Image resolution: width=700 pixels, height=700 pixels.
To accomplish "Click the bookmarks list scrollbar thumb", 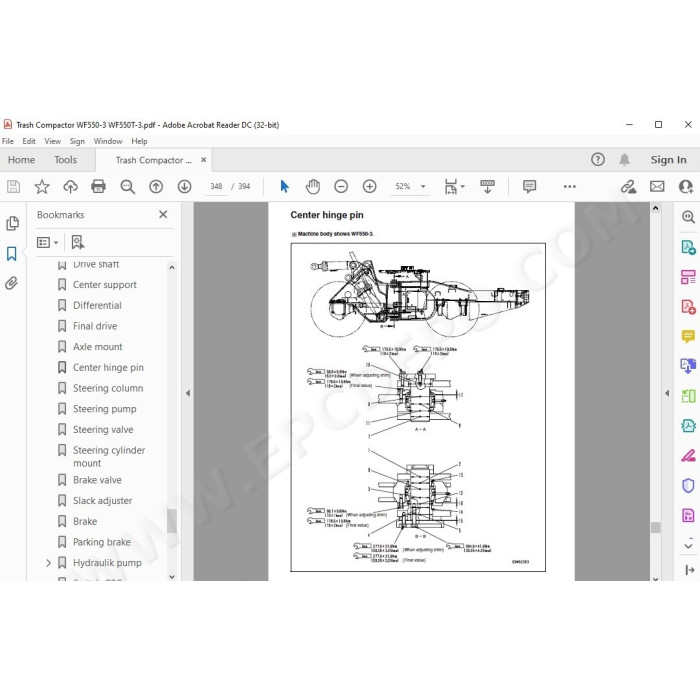I will (172, 521).
